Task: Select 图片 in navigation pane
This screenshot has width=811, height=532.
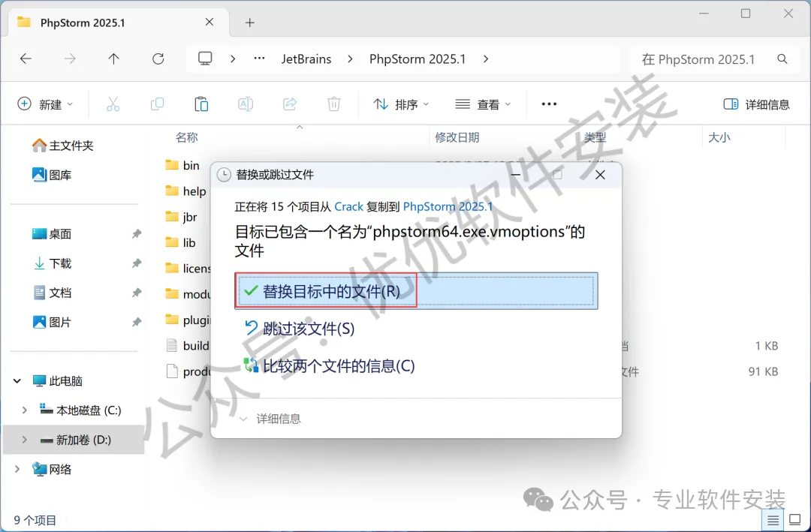Action: click(52, 322)
